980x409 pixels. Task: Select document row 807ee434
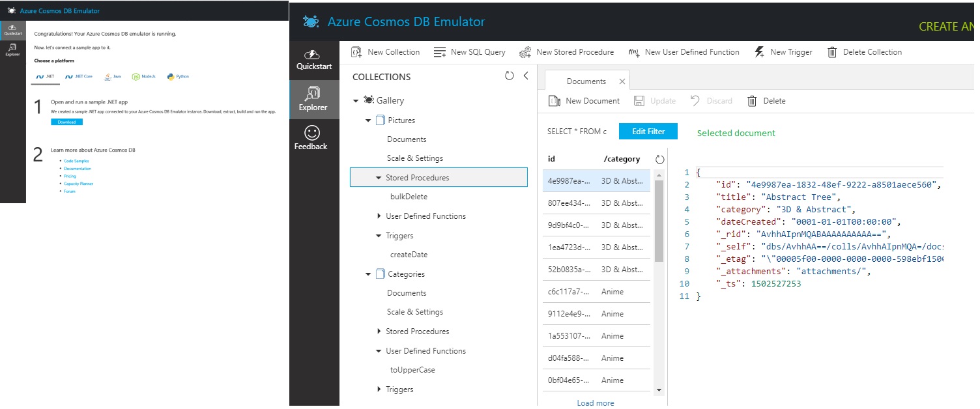[596, 203]
